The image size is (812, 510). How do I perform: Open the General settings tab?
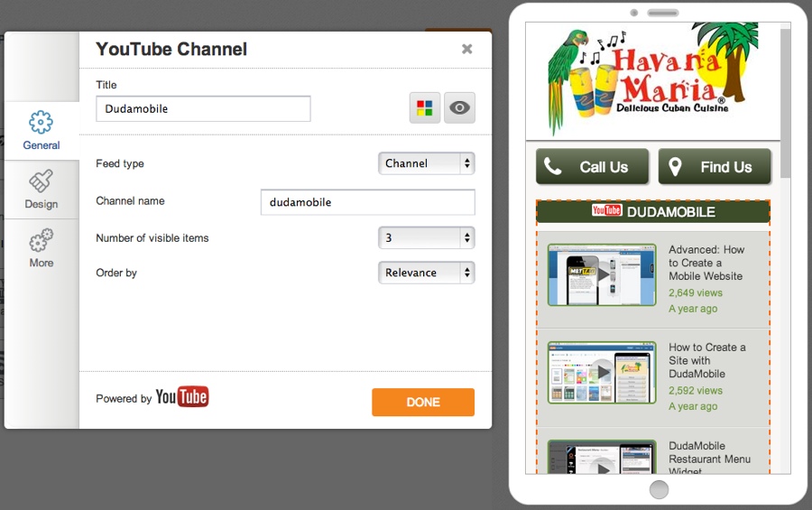coord(42,131)
